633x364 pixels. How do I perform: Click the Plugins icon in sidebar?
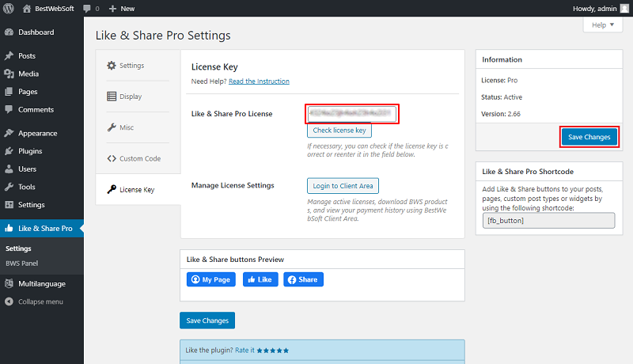tap(9, 151)
